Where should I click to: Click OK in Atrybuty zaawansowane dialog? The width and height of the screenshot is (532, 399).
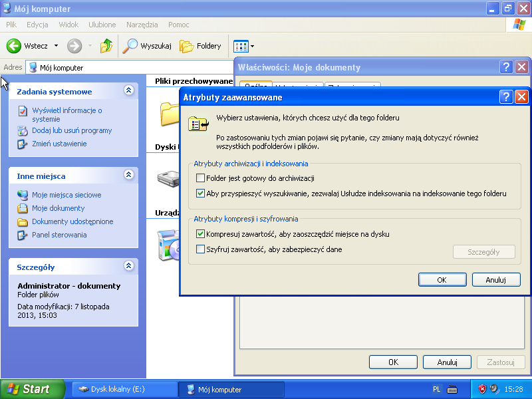(442, 280)
